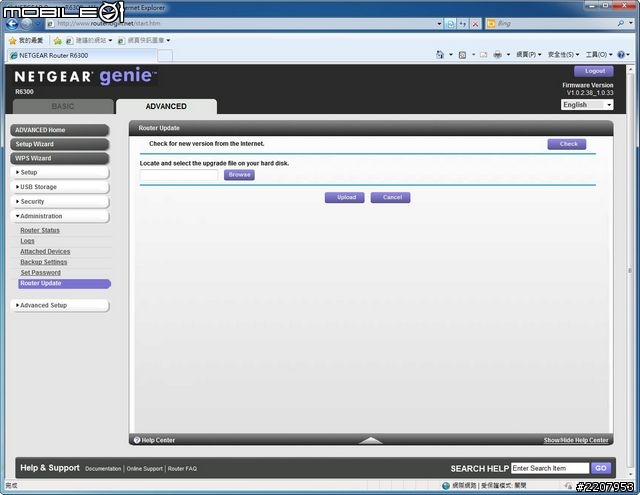Open the Router Status link

[40, 231]
